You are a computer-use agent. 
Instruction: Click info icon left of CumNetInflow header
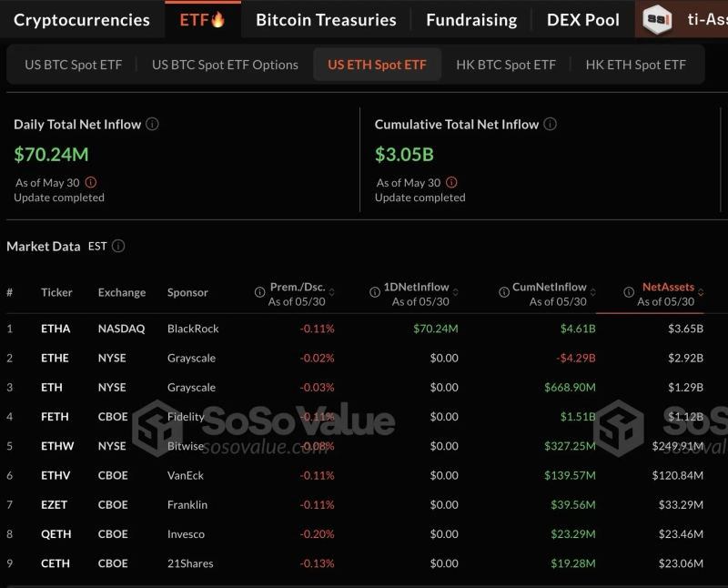tap(504, 292)
